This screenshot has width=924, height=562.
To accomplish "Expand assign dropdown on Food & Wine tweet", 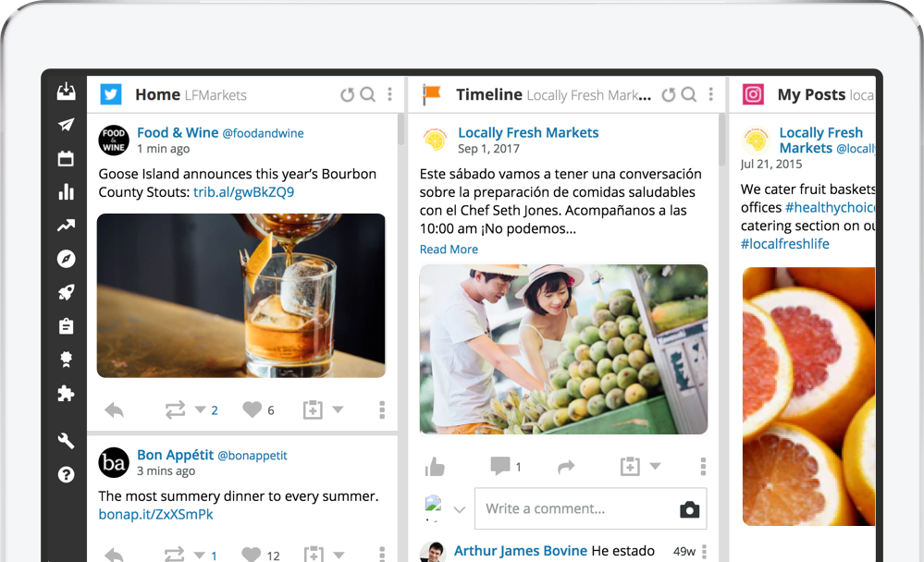I will coord(338,409).
